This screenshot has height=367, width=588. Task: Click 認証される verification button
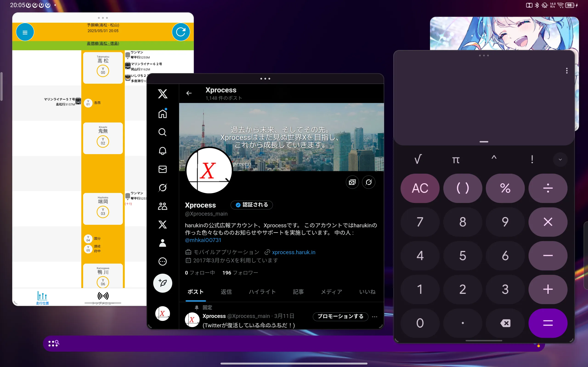(x=252, y=205)
